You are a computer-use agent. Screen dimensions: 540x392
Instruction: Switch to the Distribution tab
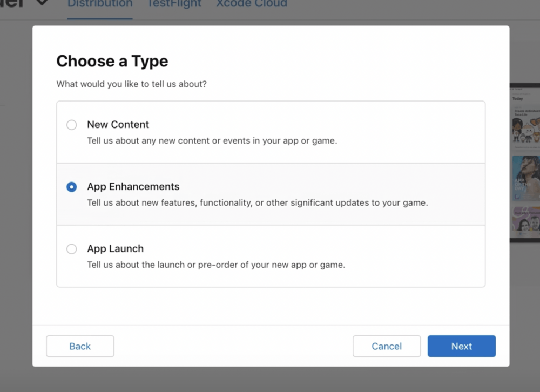[x=100, y=4]
